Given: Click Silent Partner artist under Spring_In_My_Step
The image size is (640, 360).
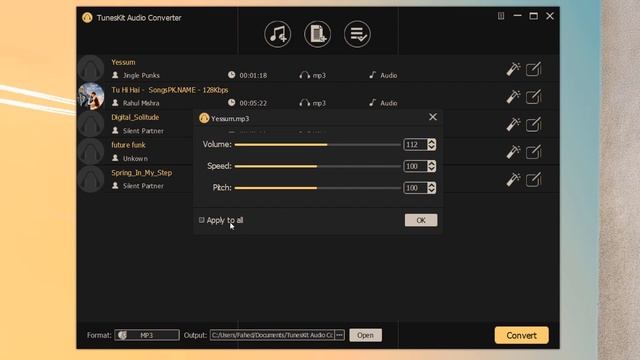Looking at the screenshot, I should pos(143,186).
